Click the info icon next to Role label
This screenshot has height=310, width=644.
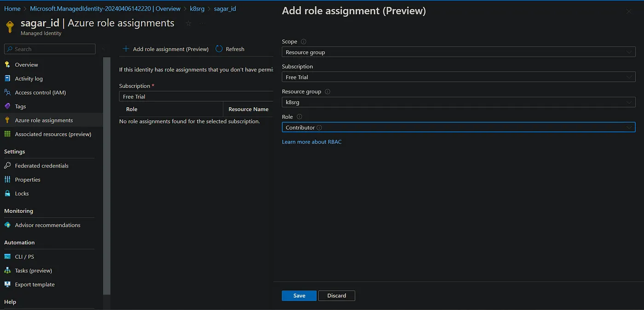coord(299,117)
